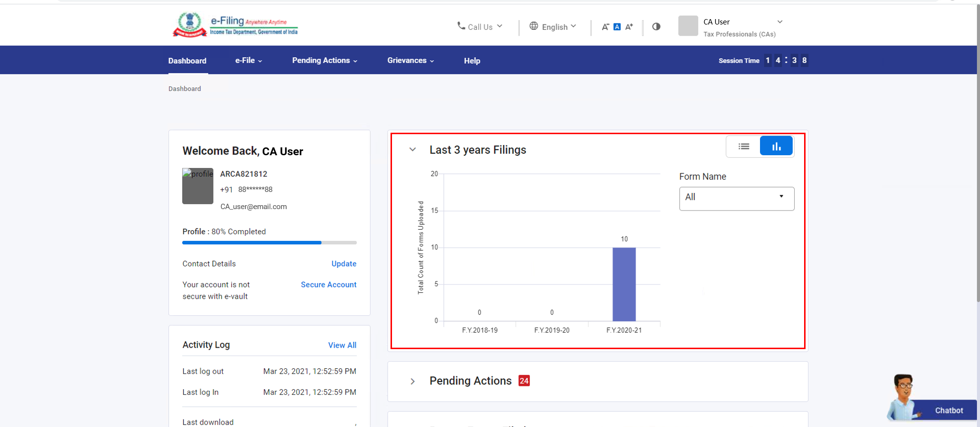Collapse the Last 3 years Filings section
The image size is (980, 427).
coord(413,150)
